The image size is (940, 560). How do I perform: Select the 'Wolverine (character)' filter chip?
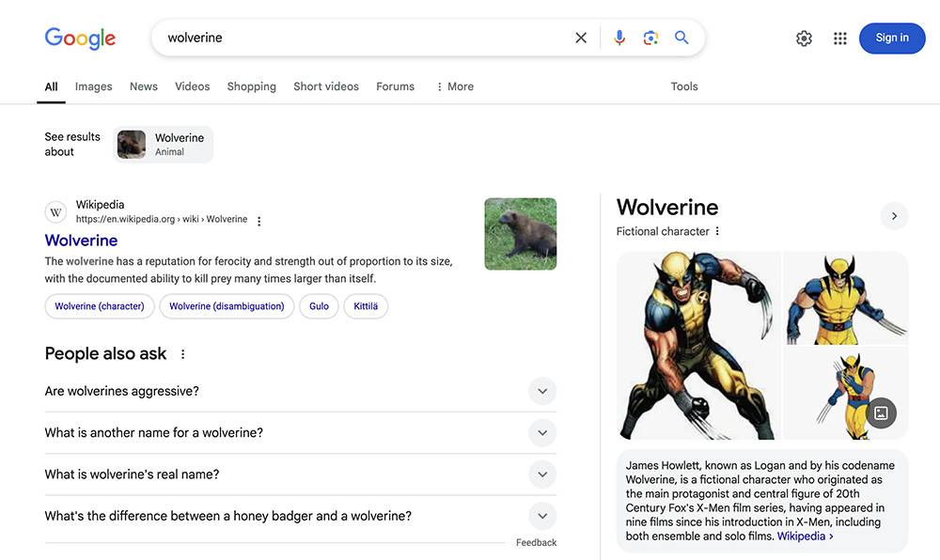click(x=100, y=306)
